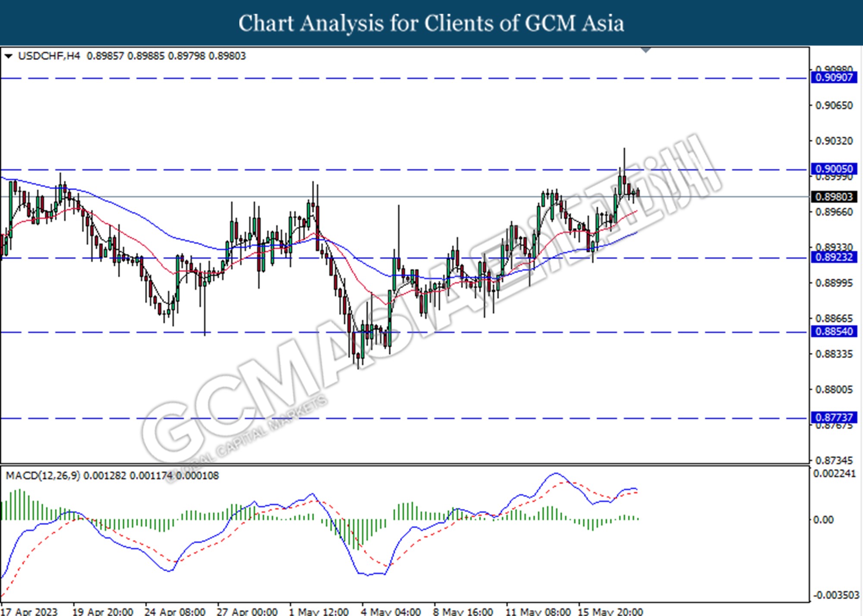Click the Chart Analysis for Clients title banner
This screenshot has height=616, width=863.
click(x=431, y=23)
